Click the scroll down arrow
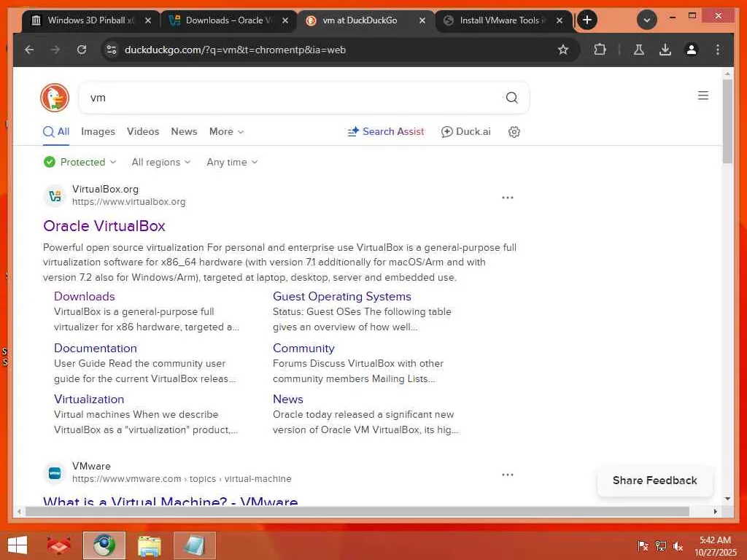747x560 pixels. tap(727, 499)
